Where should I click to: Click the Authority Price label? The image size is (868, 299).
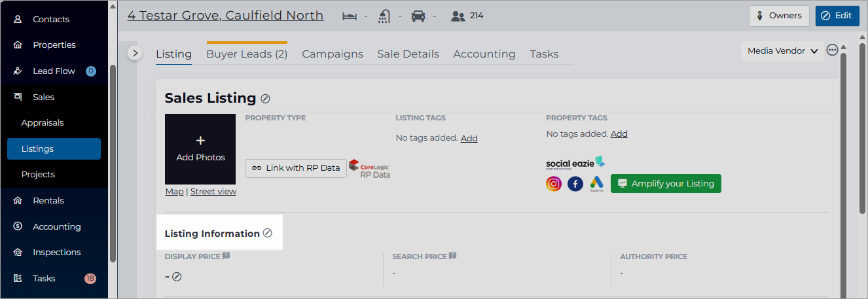click(653, 256)
